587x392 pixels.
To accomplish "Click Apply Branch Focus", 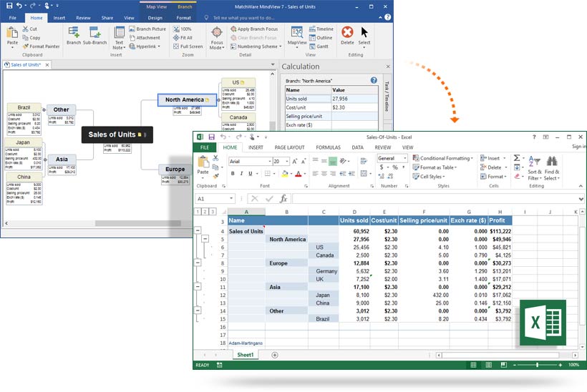I will (x=254, y=29).
